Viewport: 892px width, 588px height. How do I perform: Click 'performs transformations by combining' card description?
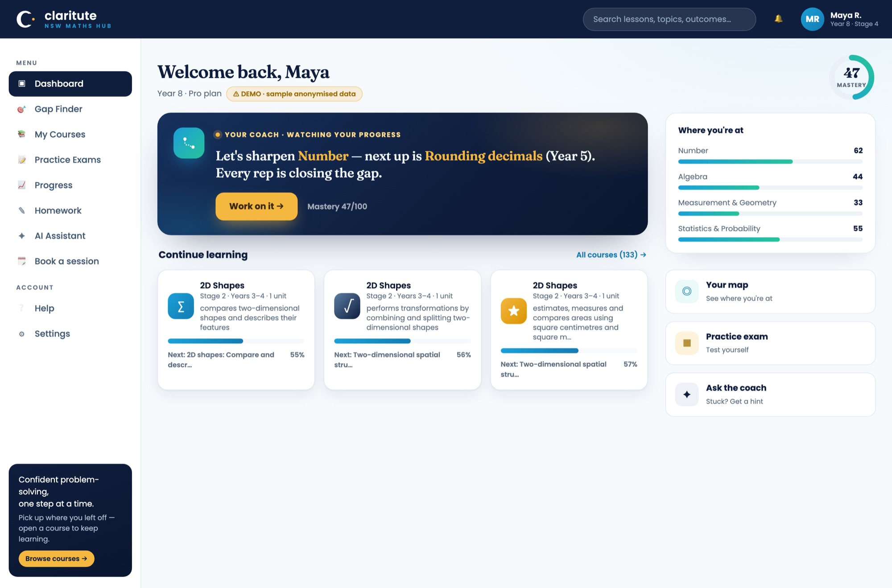(418, 318)
